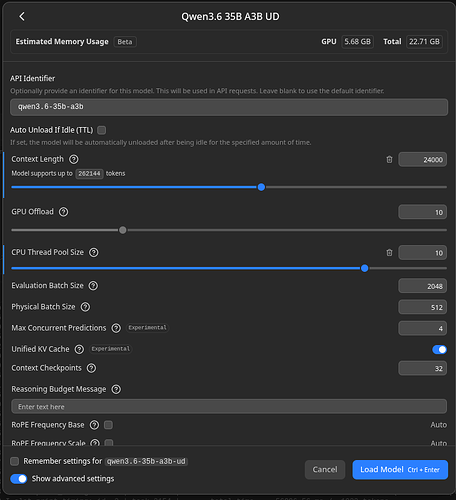Viewport: 456px width, 500px height.
Task: Check Remember settings for qwen3.6-35b-a3b-ud
Action: [x=14, y=461]
